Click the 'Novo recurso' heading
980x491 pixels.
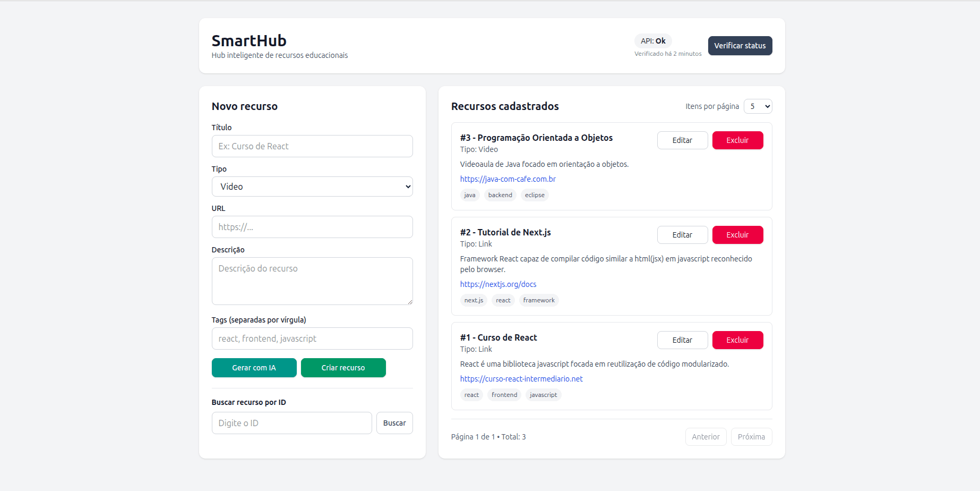(x=245, y=106)
